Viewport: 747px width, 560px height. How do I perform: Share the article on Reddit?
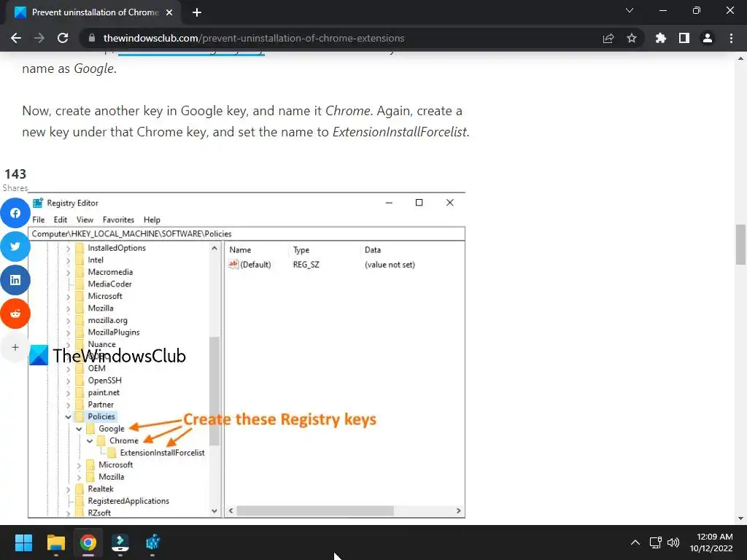coord(15,314)
